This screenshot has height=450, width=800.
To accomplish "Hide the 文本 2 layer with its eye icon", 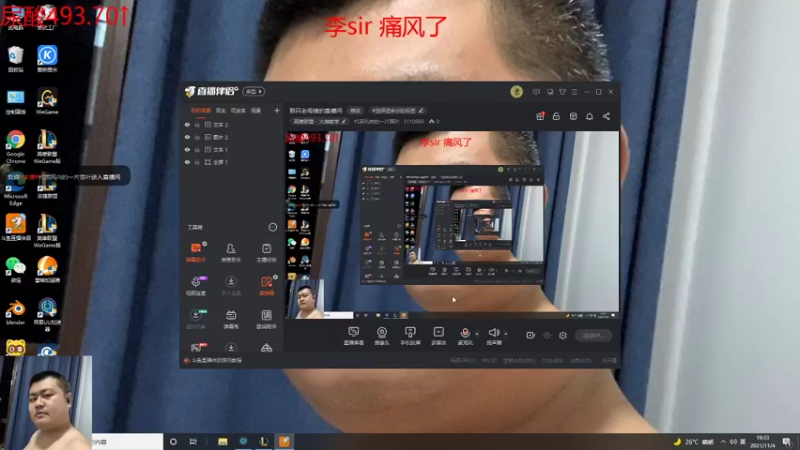I will (187, 124).
